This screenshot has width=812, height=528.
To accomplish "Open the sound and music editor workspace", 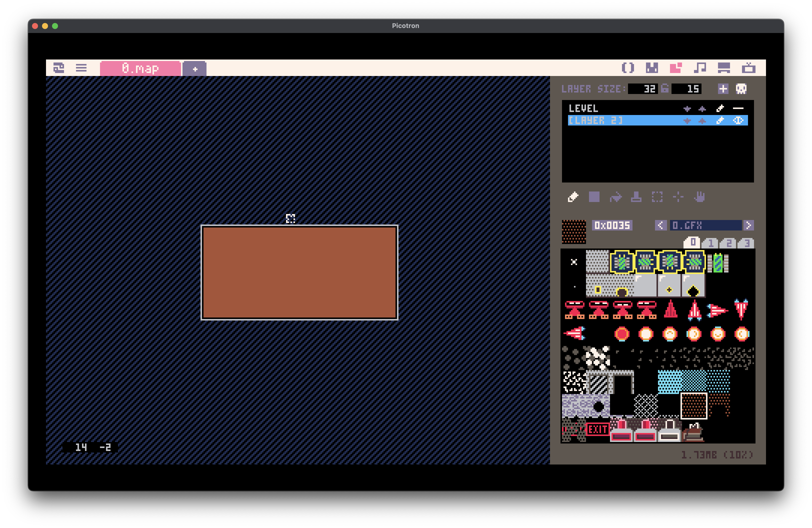I will click(700, 68).
